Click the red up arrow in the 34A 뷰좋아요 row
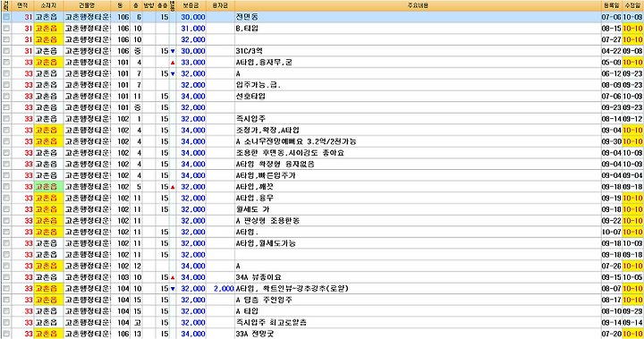 click(173, 277)
